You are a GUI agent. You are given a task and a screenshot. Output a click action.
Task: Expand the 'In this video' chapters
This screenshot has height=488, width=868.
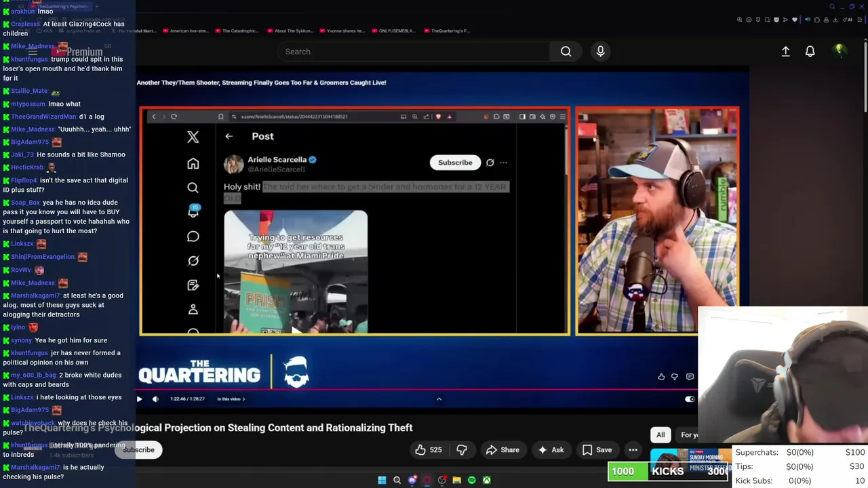pos(231,399)
